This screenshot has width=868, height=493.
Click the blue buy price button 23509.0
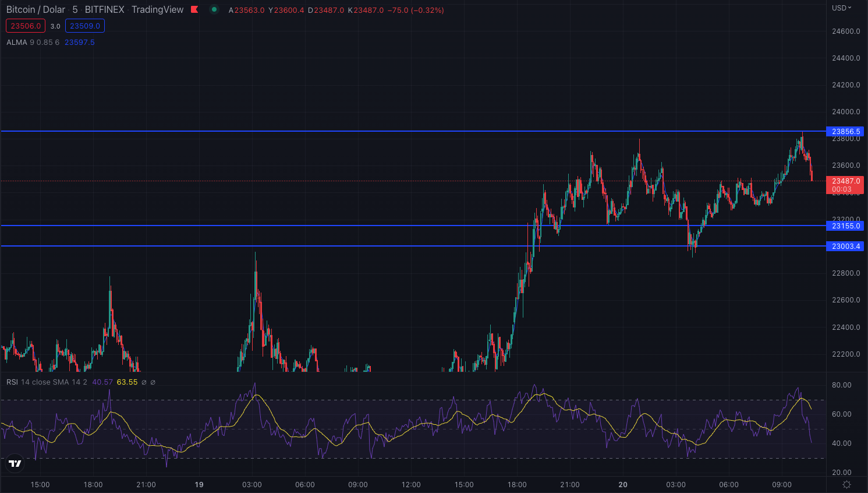(85, 26)
